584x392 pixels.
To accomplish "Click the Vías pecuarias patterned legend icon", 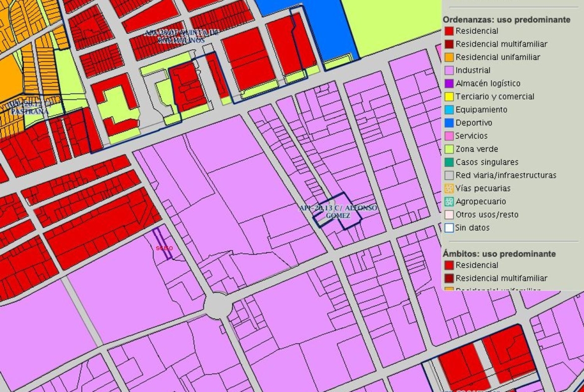I will point(449,188).
